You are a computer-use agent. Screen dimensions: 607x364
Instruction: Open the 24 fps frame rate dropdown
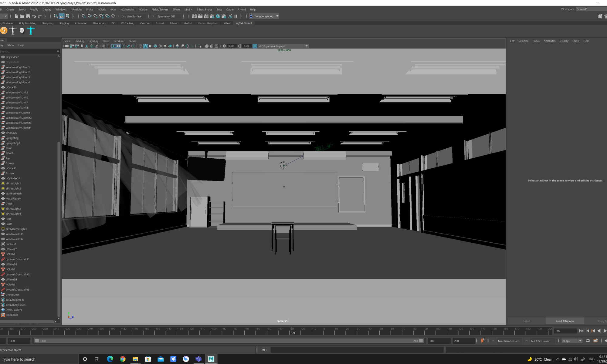(580, 341)
